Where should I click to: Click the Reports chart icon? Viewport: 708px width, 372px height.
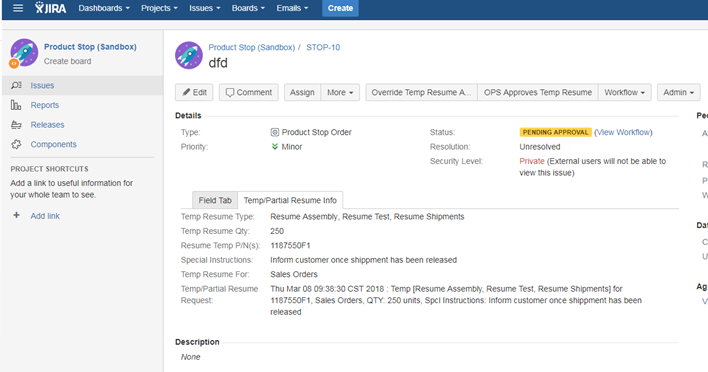[x=16, y=105]
